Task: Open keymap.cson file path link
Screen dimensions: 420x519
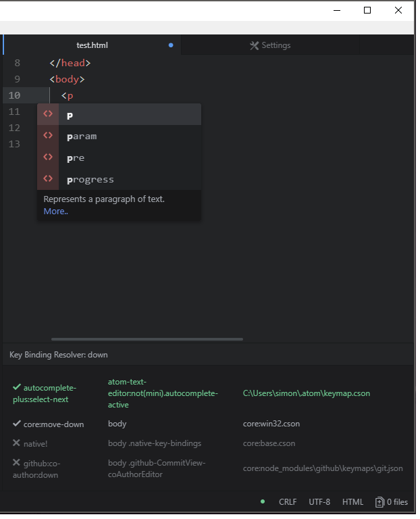Action: coord(307,393)
